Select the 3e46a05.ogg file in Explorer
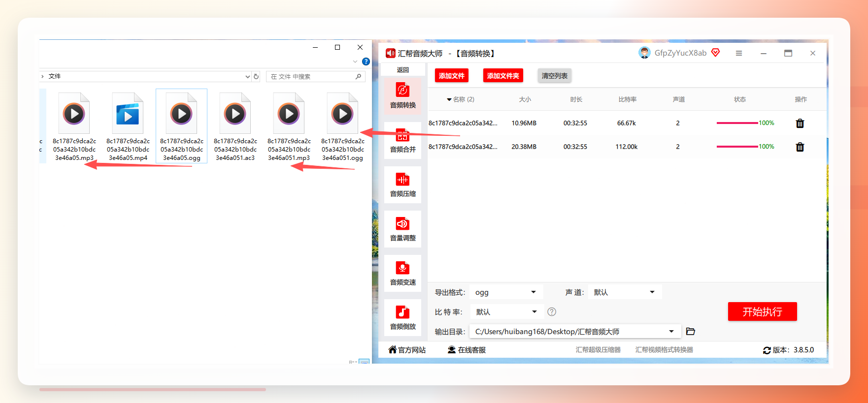Viewport: 868px width, 403px height. [182, 126]
